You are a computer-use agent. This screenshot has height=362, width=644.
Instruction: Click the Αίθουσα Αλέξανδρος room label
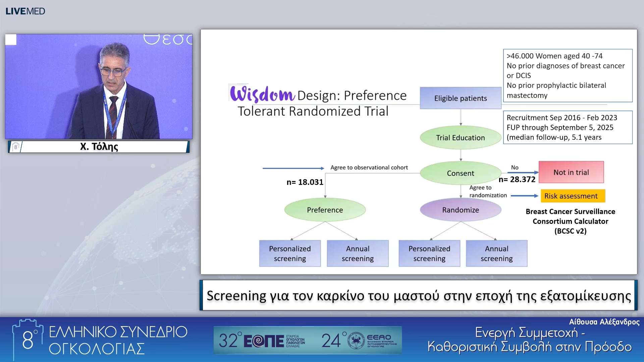point(604,322)
